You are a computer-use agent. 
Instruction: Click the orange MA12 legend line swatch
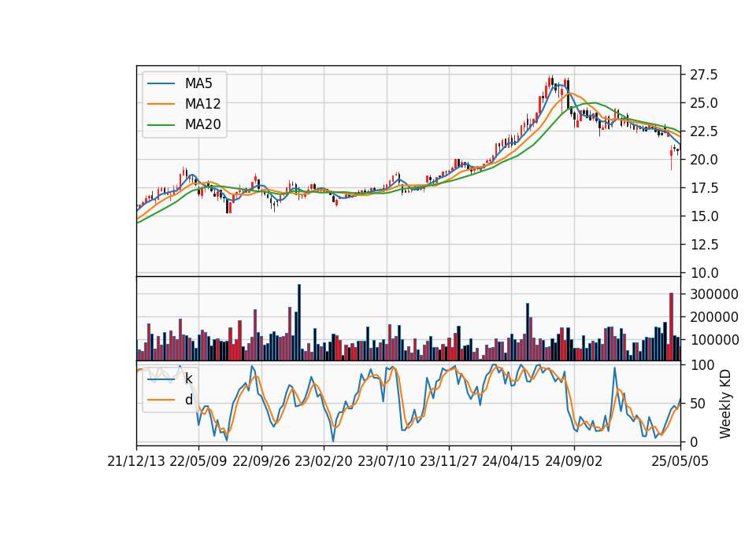pos(161,104)
